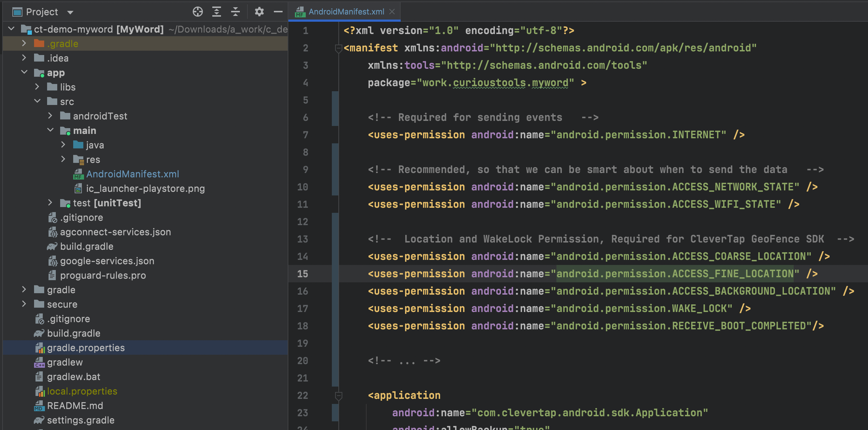Viewport: 868px width, 430px height.
Task: Click the RECEIVE_BOOT_COMPLETED permission text
Action: pyautogui.click(x=681, y=326)
